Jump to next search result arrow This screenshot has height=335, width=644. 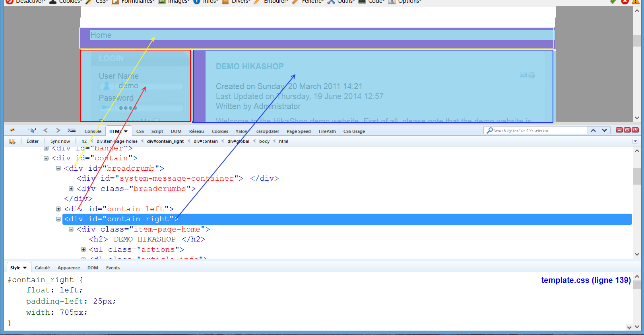click(605, 130)
